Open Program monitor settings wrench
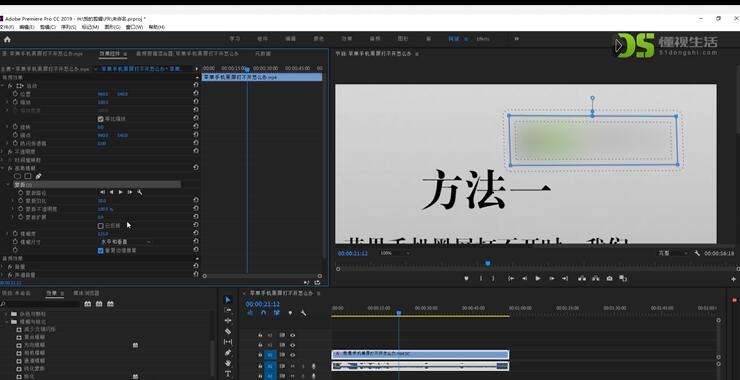This screenshot has width=740, height=380. (x=697, y=253)
